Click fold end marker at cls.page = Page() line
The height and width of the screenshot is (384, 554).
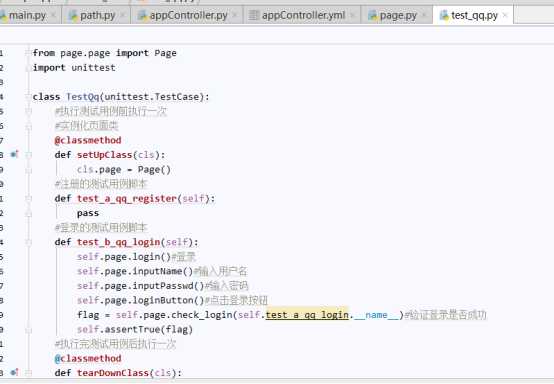tap(28, 170)
